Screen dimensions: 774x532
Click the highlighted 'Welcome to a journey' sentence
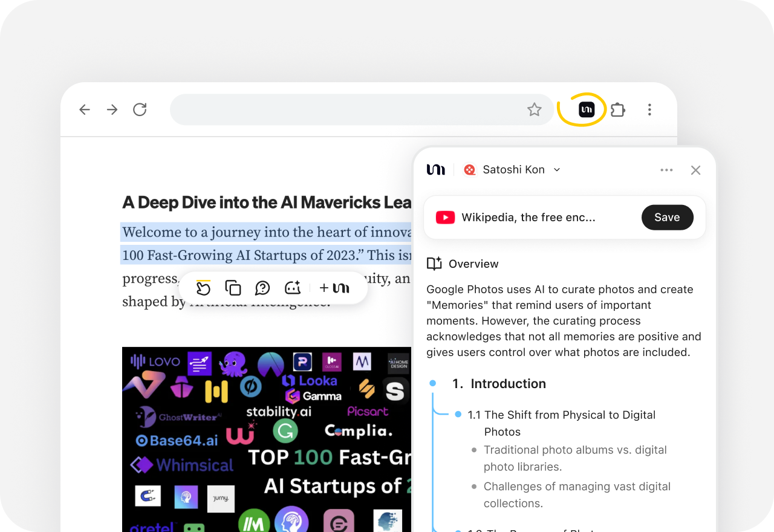click(x=266, y=244)
